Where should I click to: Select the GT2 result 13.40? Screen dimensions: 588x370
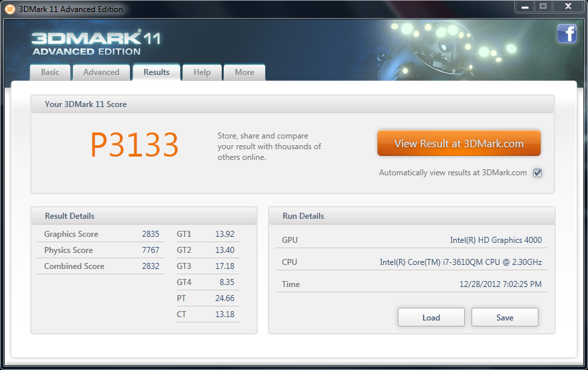(224, 250)
